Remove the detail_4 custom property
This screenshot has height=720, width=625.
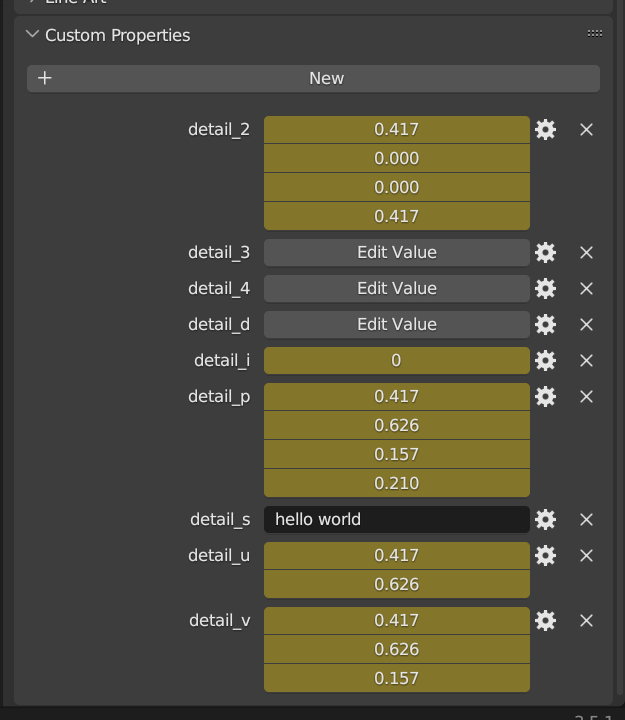click(586, 288)
